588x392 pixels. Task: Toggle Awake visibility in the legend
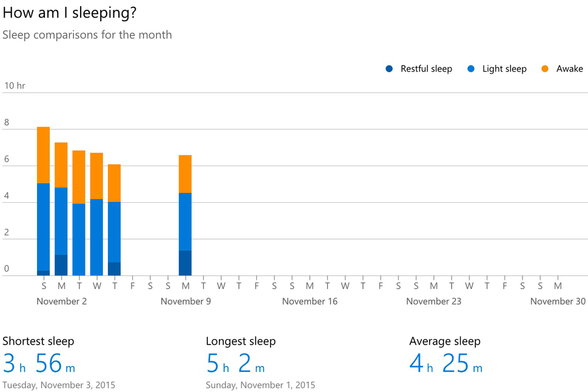point(567,69)
